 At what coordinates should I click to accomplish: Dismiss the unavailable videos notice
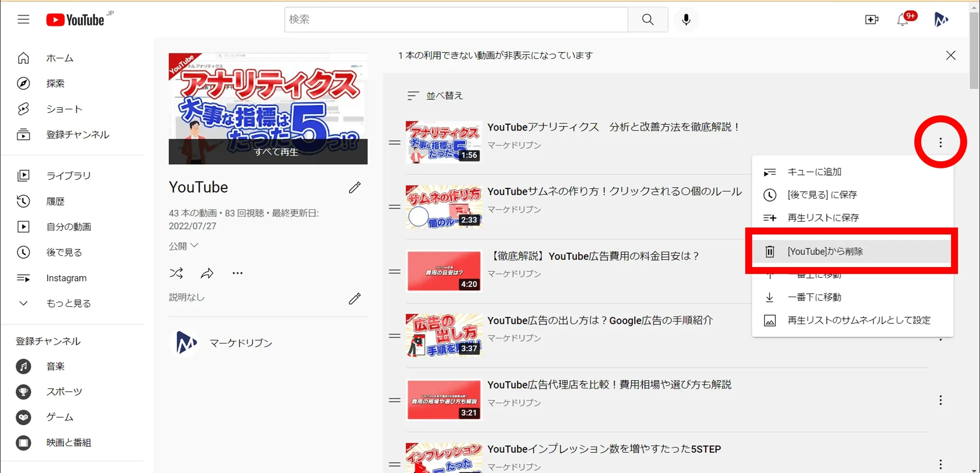click(x=951, y=56)
